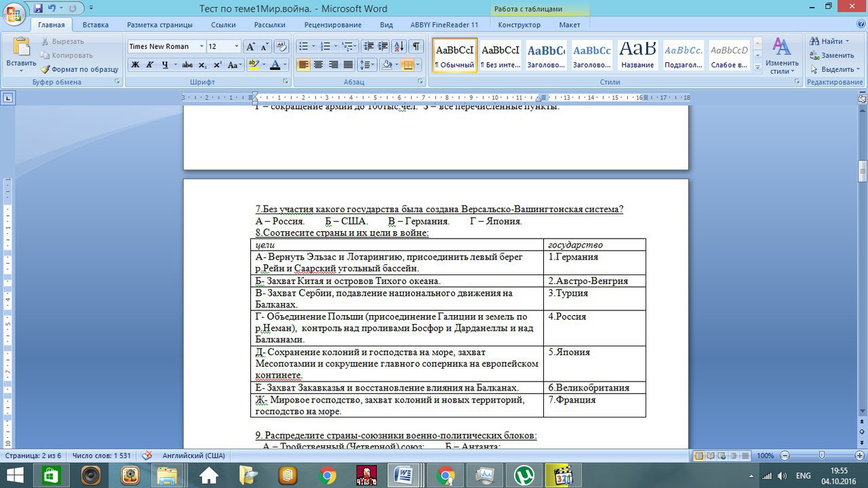Apply the Название style

(x=638, y=55)
